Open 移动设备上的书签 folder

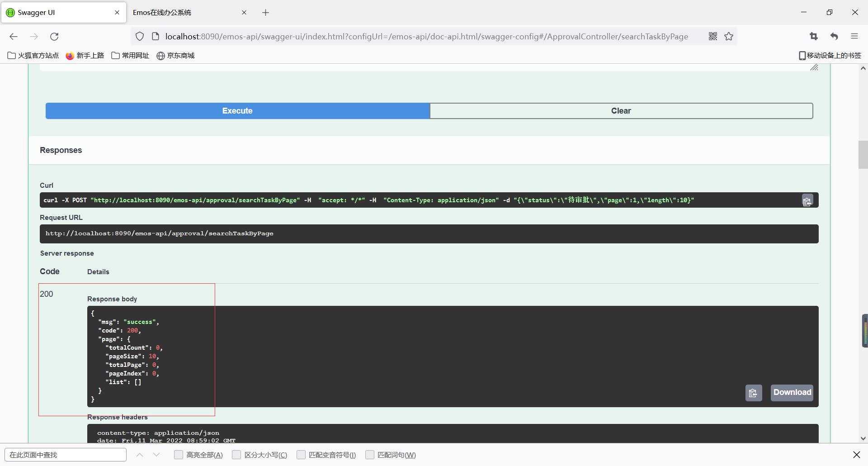tap(830, 56)
